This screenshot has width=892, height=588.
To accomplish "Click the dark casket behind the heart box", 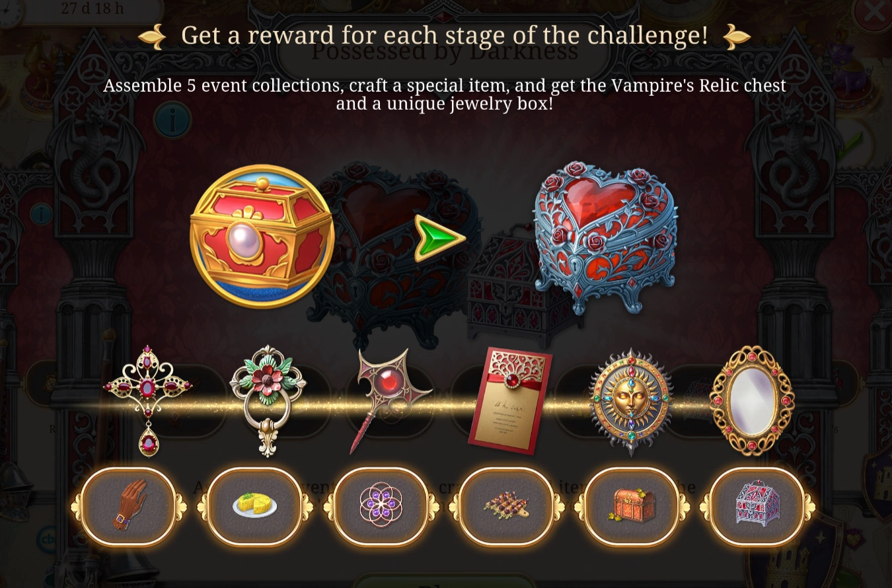I will pyautogui.click(x=505, y=285).
